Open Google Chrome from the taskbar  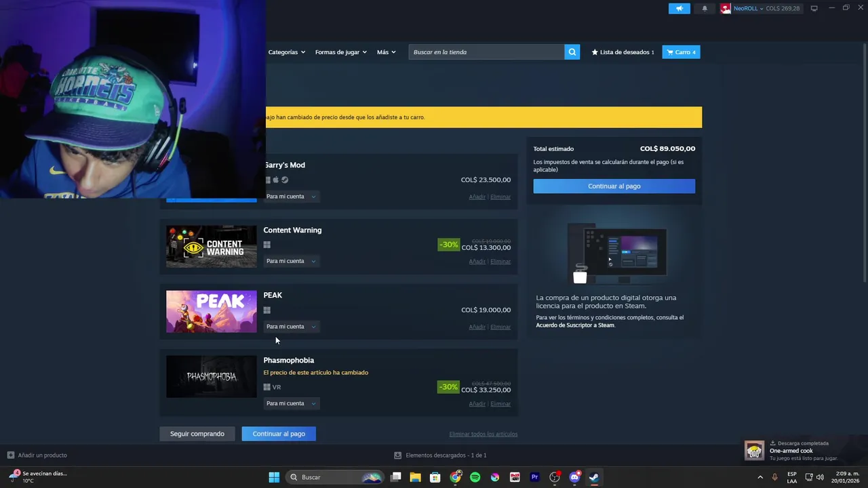coord(456,477)
